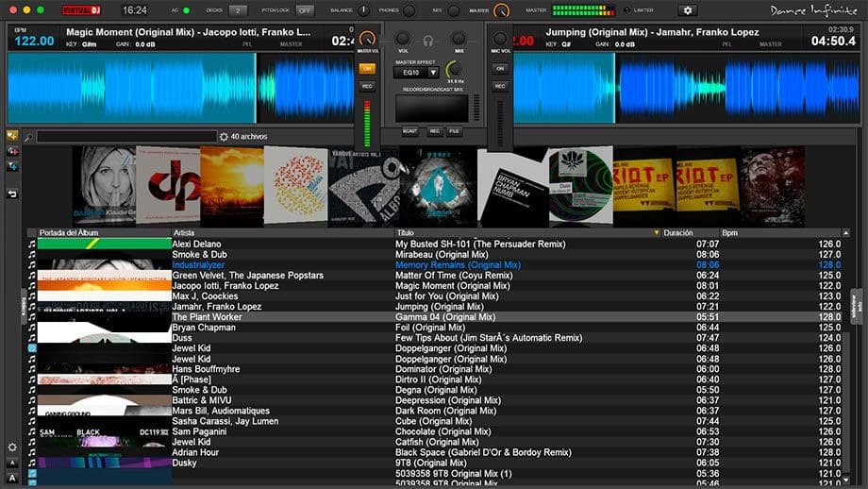Select Gamma 04 (Original Mix) track
Viewport: 868px width, 489px height.
coord(440,317)
